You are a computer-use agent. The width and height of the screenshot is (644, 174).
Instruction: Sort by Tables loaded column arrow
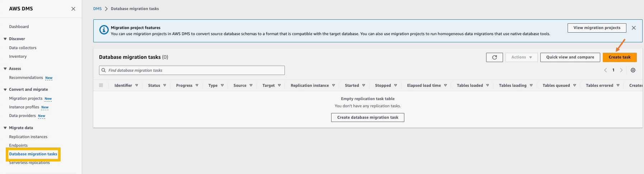click(487, 85)
